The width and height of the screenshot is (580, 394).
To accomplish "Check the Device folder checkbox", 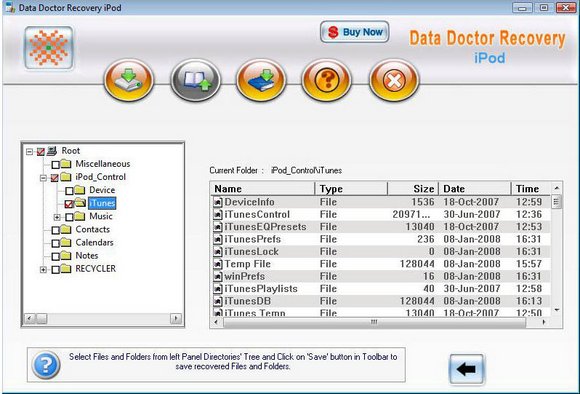I will (69, 191).
